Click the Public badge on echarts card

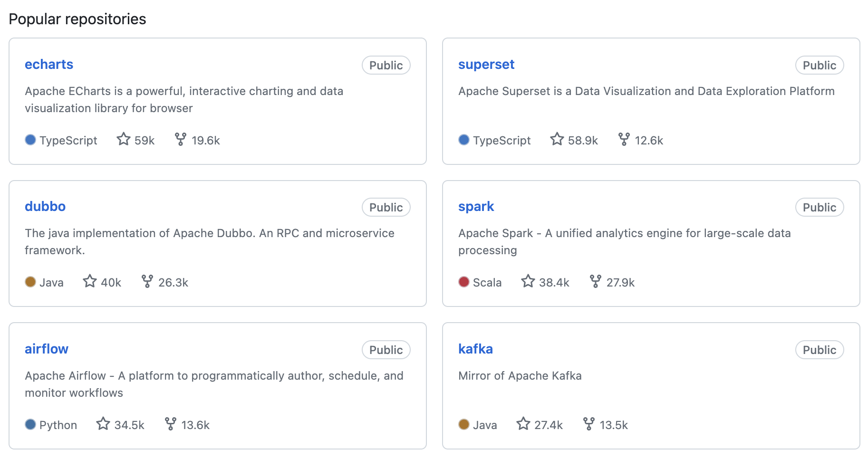pyautogui.click(x=386, y=65)
